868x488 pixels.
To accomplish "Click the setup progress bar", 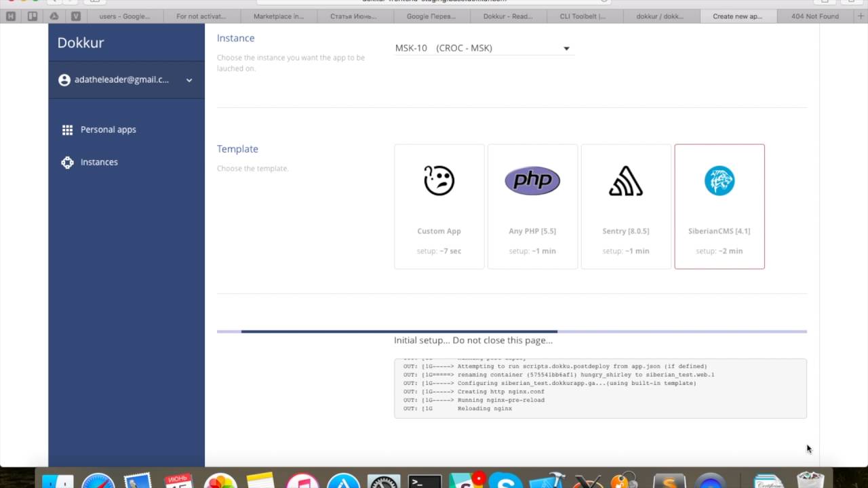I will click(512, 331).
